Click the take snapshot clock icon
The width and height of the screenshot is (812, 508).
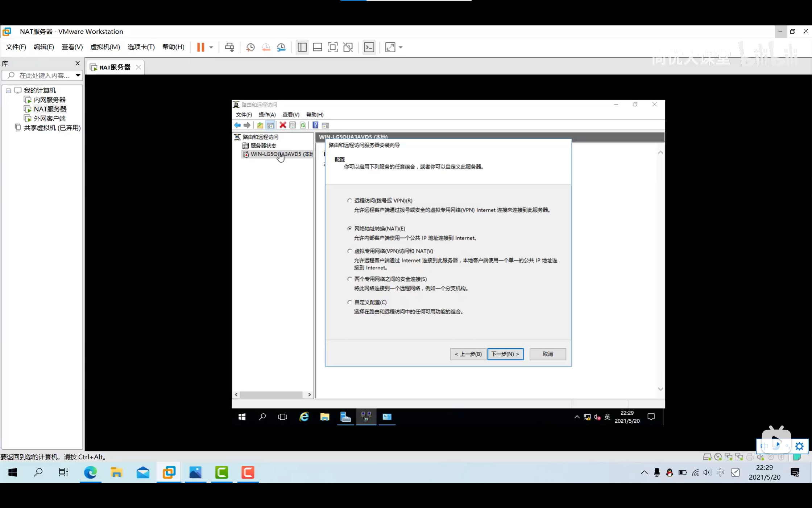pos(250,47)
